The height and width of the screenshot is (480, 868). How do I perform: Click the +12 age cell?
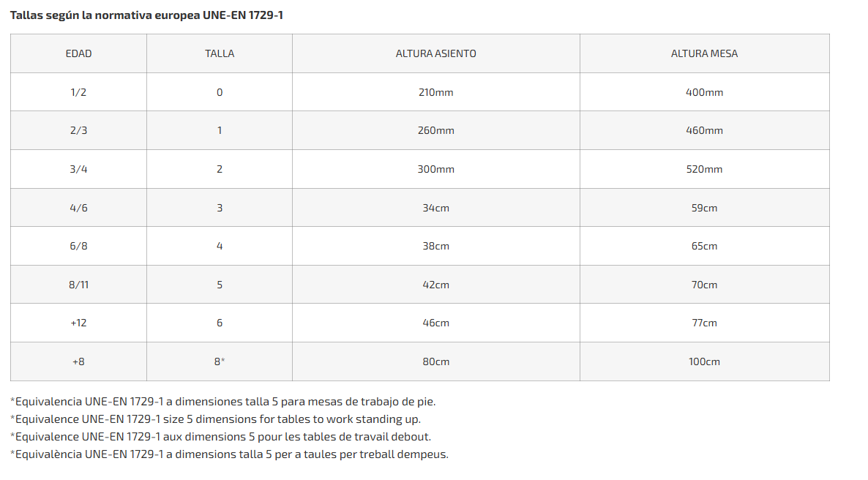(78, 323)
